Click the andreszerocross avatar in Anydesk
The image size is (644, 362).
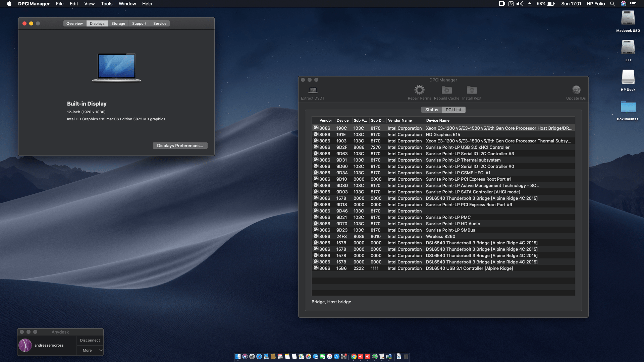tap(25, 345)
